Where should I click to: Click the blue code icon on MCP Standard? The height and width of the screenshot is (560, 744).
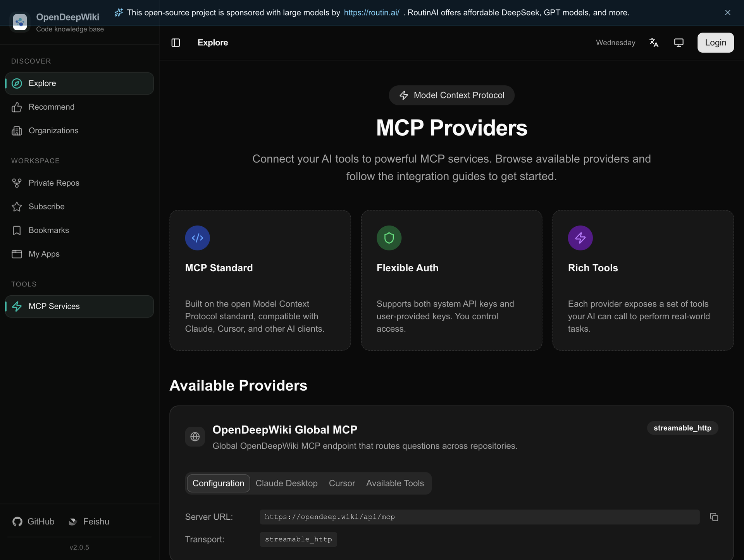point(198,238)
